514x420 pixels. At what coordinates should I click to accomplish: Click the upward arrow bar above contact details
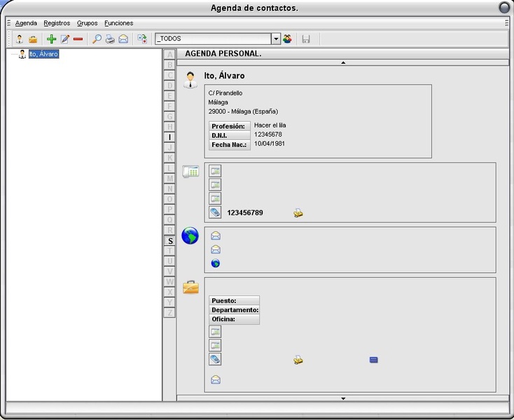pos(342,63)
